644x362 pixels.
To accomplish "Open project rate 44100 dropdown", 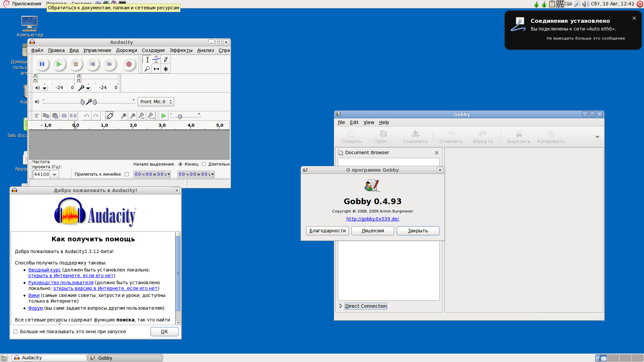I will coord(54,174).
